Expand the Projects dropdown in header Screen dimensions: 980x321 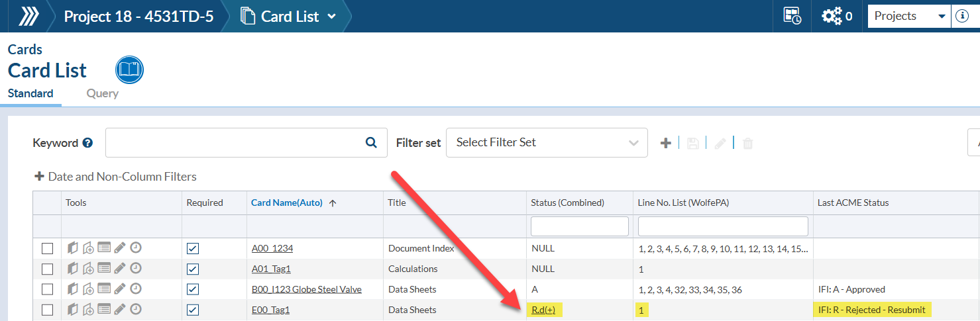point(909,17)
